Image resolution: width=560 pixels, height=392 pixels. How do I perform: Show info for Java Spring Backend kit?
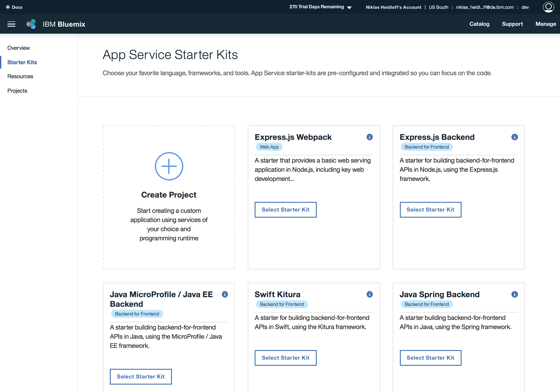pos(514,294)
